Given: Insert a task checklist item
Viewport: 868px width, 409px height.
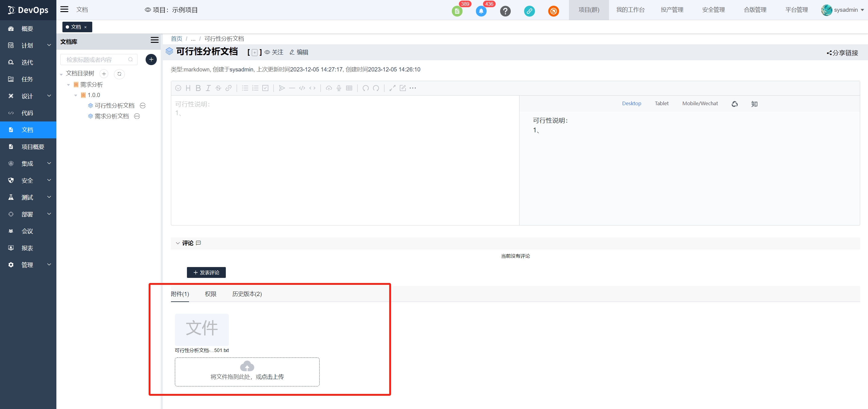Looking at the screenshot, I should click(265, 88).
